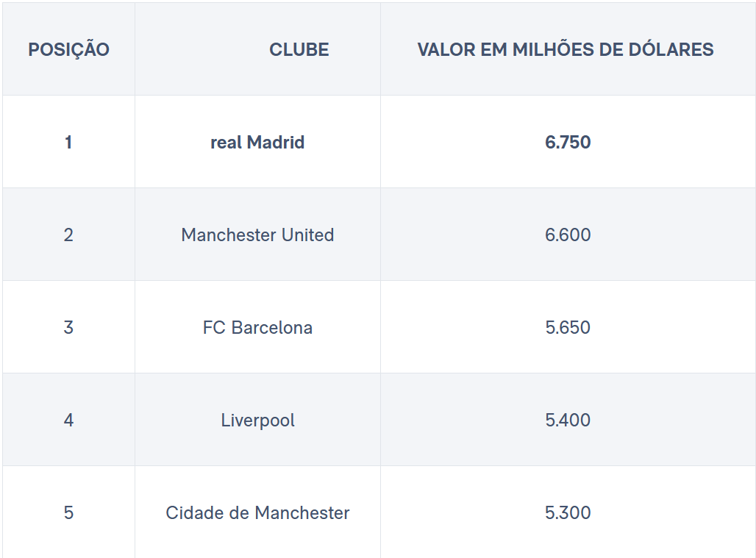Click the 6.600 value cell
Screen dimensions: 756x558
point(568,235)
